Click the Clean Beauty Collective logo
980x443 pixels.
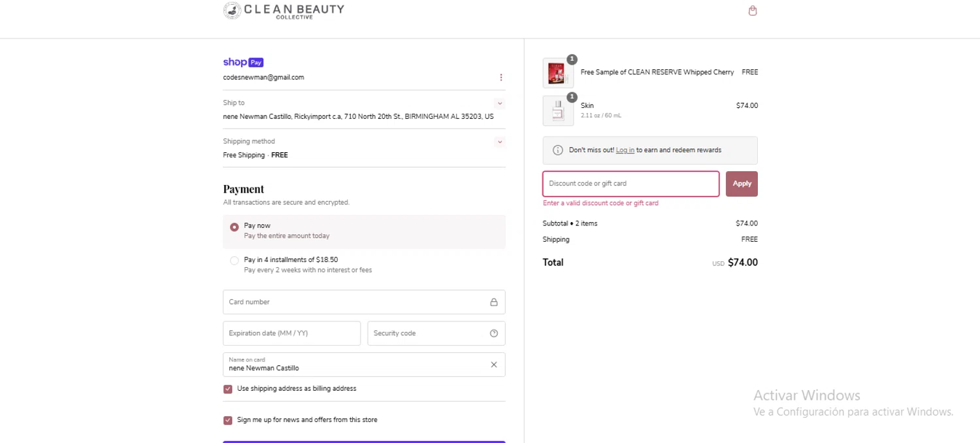click(284, 10)
